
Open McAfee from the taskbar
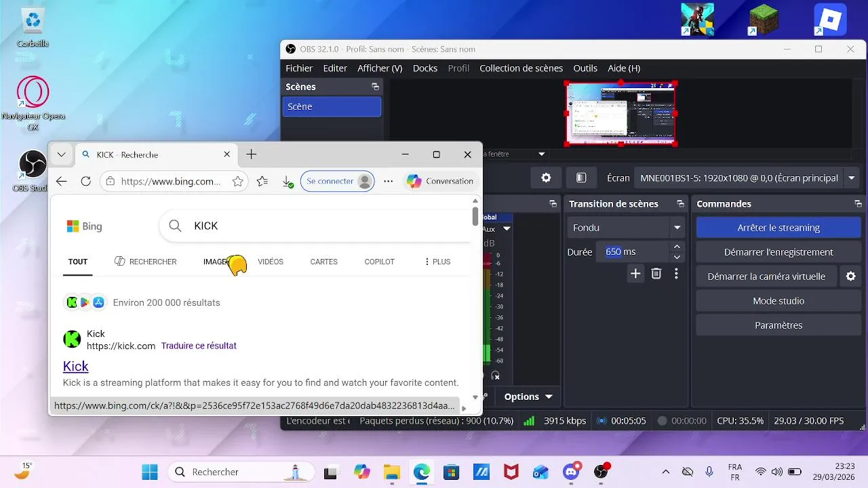pyautogui.click(x=511, y=472)
